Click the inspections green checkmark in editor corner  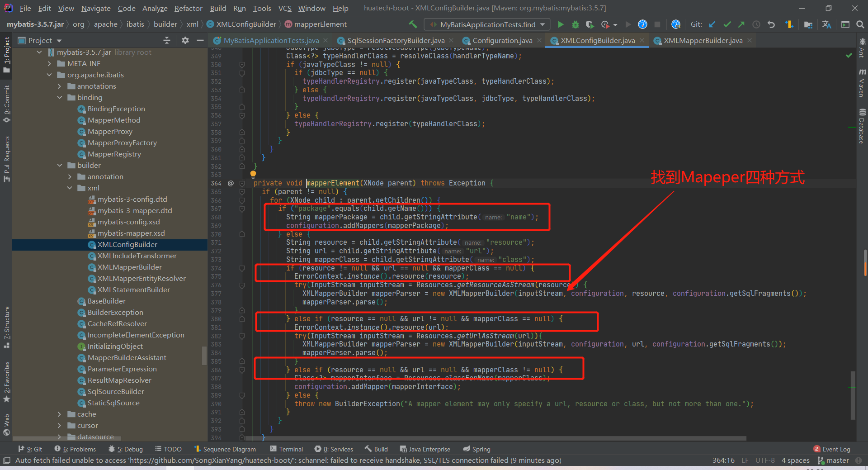(x=849, y=55)
